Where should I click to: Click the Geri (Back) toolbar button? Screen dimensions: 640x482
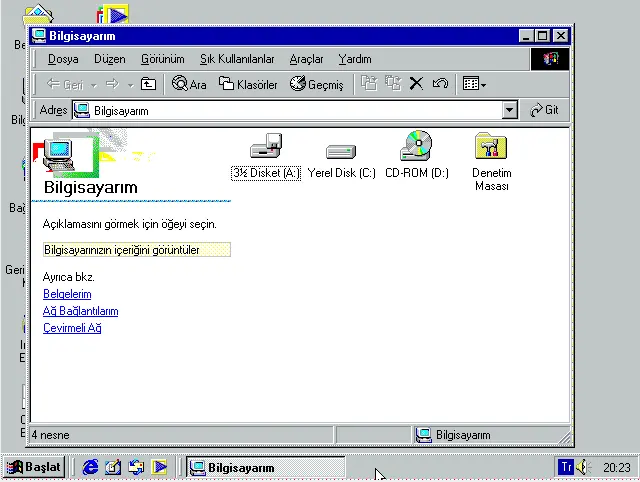pyautogui.click(x=65, y=84)
